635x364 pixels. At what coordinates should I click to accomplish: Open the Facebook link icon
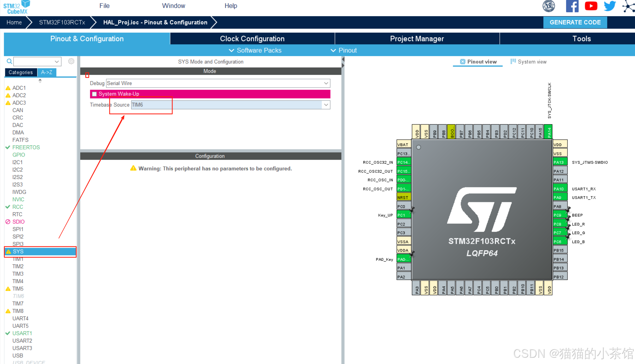pos(572,6)
